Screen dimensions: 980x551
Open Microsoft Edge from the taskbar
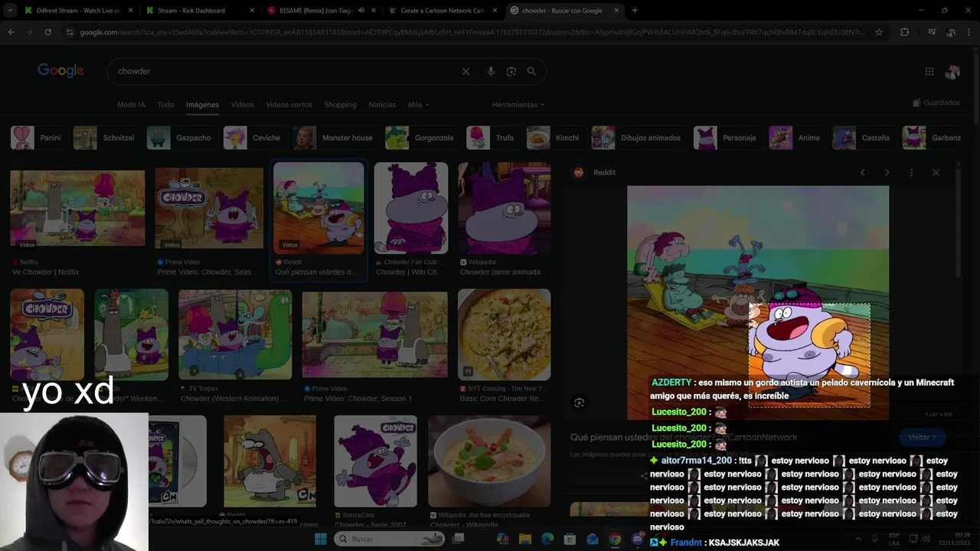[547, 539]
